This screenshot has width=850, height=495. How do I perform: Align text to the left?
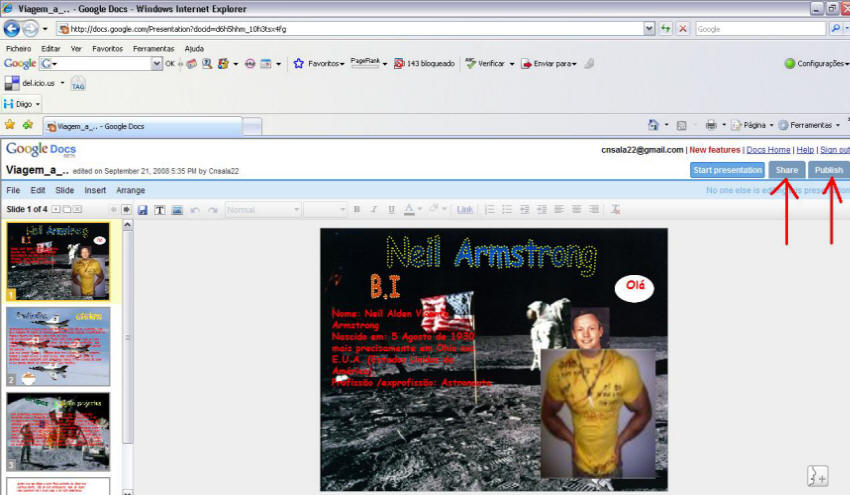point(559,209)
